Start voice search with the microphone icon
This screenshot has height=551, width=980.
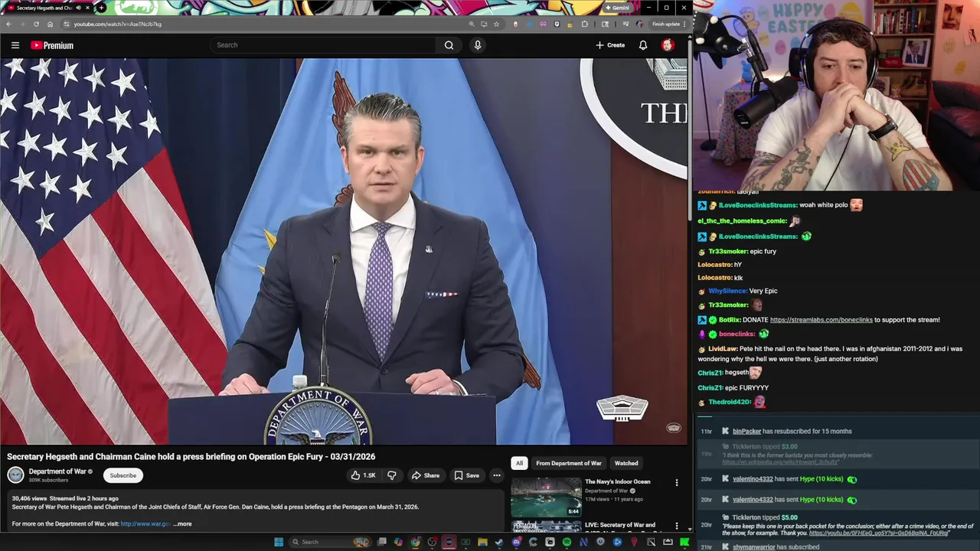(478, 45)
